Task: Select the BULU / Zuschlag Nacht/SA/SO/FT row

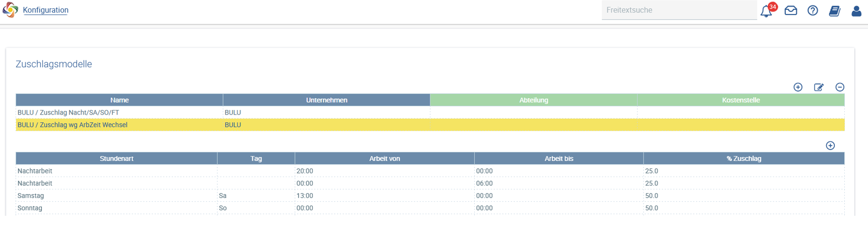Action: [430, 113]
